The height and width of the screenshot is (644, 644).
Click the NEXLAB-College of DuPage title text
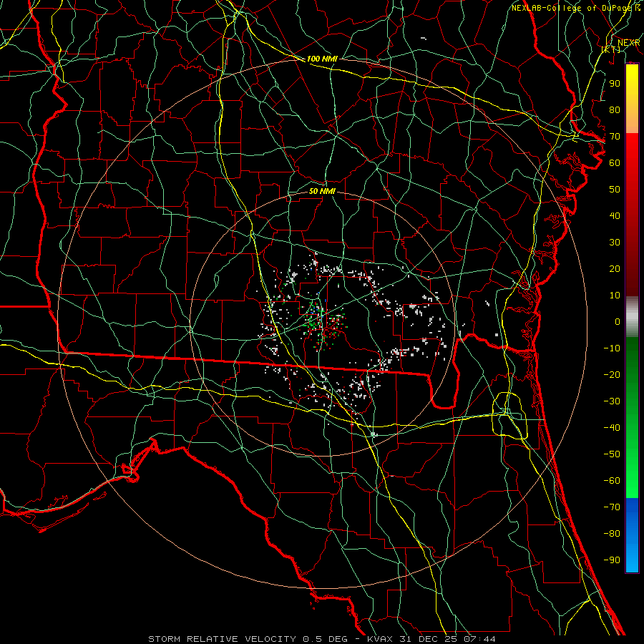pyautogui.click(x=571, y=8)
